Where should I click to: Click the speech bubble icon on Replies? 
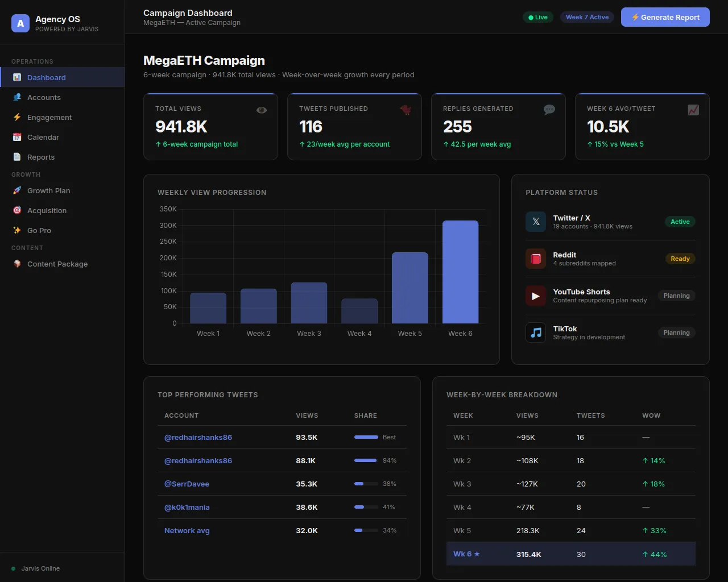tap(549, 110)
